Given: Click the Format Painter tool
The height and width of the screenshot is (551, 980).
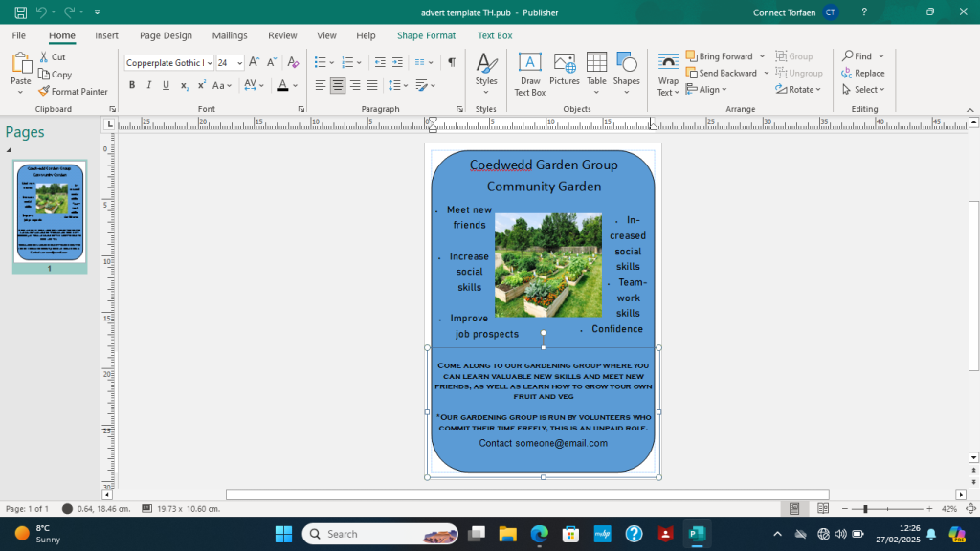Looking at the screenshot, I should [x=74, y=92].
